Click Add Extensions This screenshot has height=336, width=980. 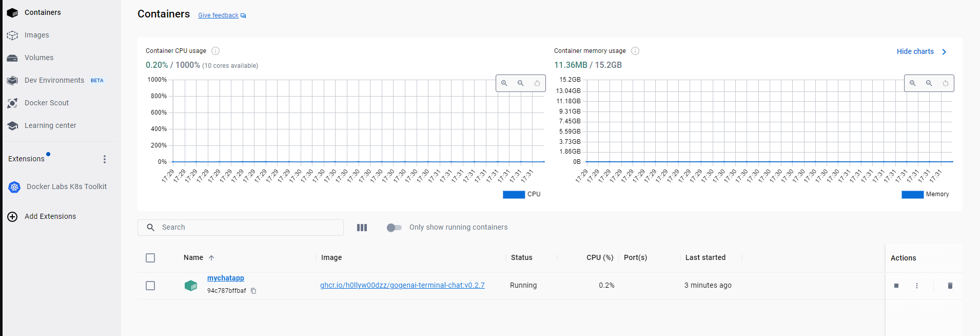pyautogui.click(x=50, y=216)
